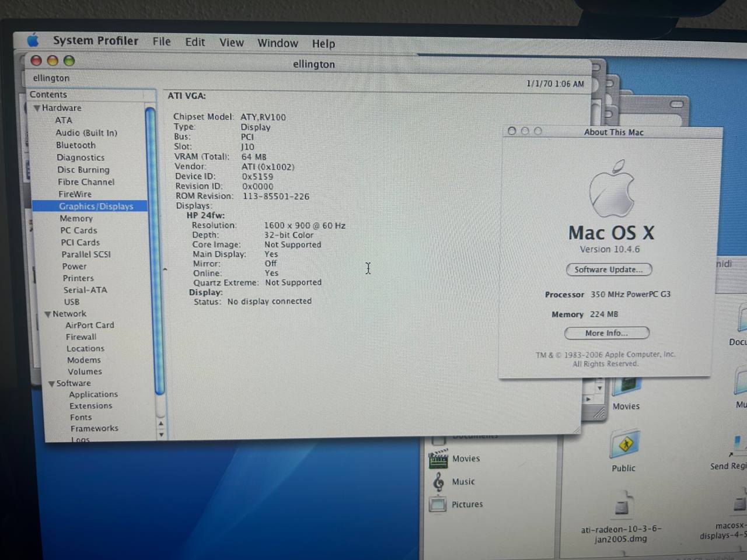Click the HP 24fw display entry
This screenshot has height=560, width=747.
(x=205, y=215)
